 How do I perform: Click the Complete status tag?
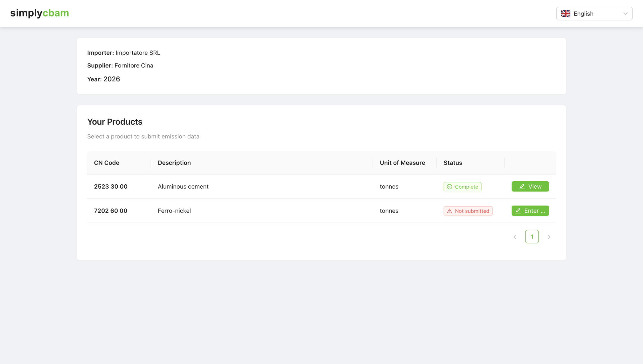[462, 187]
